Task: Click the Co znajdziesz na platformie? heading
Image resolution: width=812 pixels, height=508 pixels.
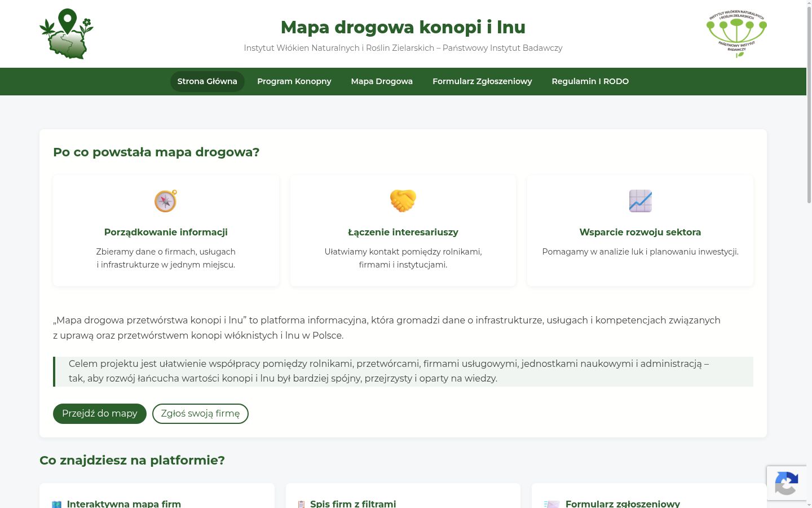Action: pos(132,461)
